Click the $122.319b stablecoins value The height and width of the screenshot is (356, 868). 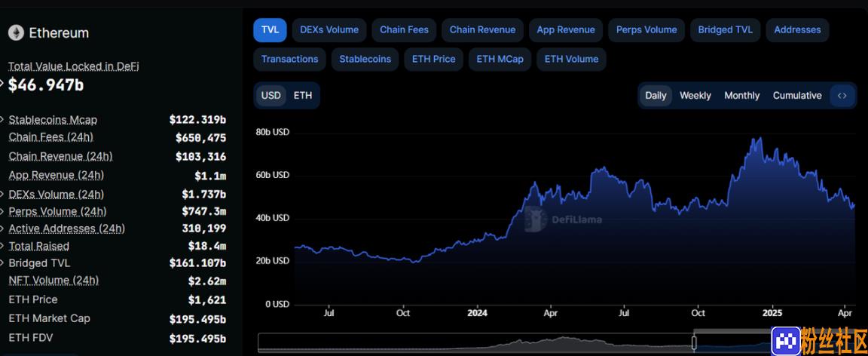click(197, 120)
